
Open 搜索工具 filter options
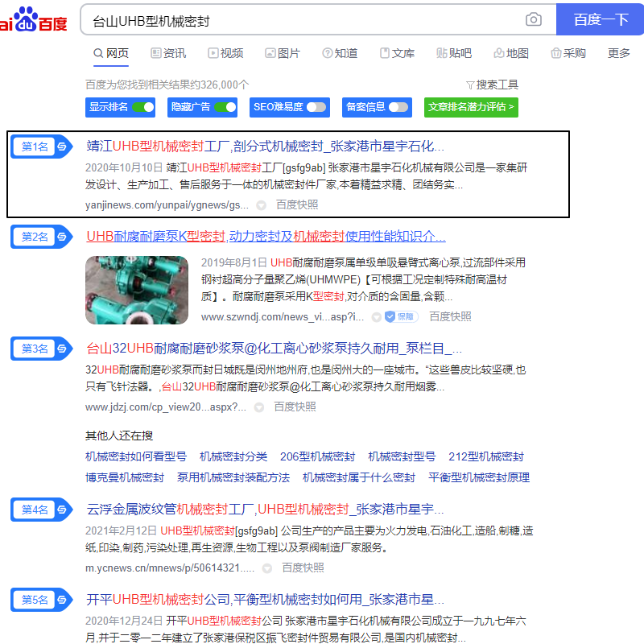tap(492, 85)
